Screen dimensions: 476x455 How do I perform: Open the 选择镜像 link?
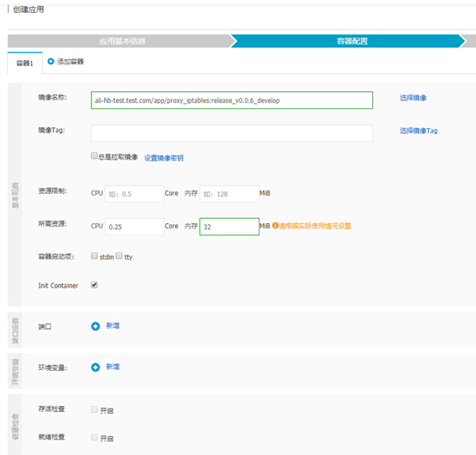tap(413, 98)
